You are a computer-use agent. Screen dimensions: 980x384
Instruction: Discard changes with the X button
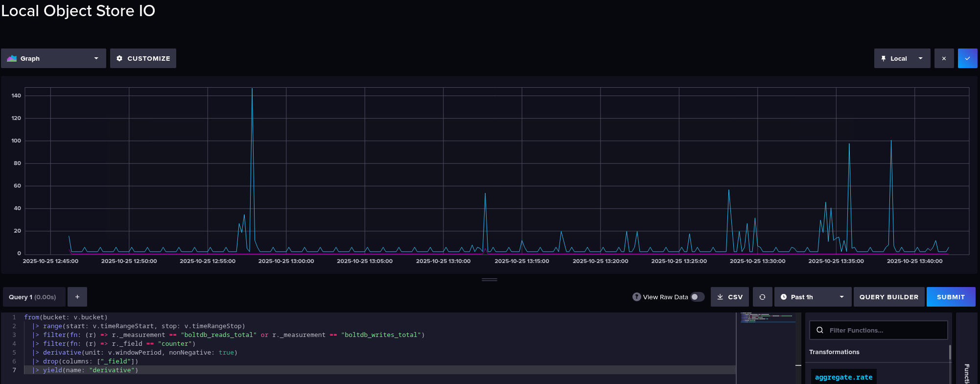944,58
